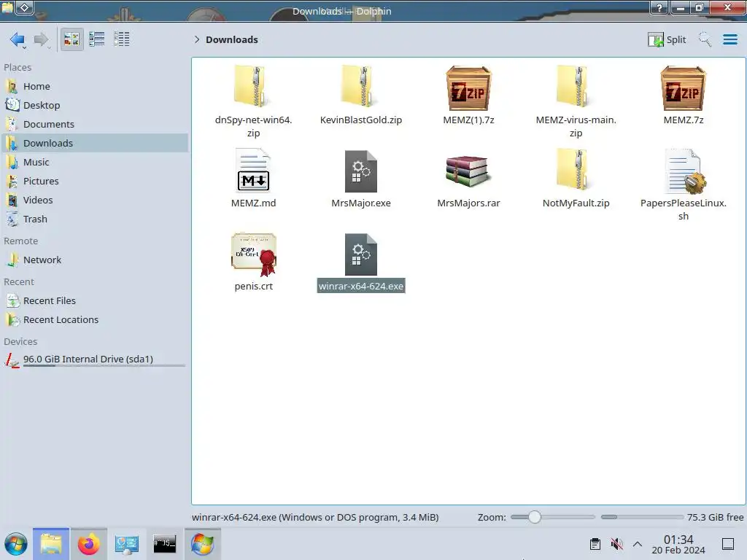Image resolution: width=747 pixels, height=560 pixels.
Task: Toggle the muted volume tray icon
Action: pos(616,544)
